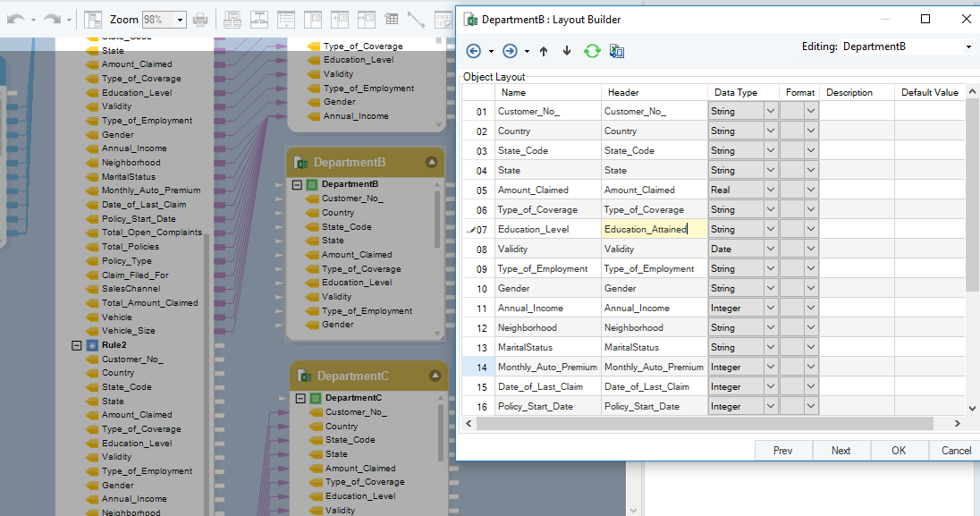Screen dimensions: 980x516
Task: Click the print icon in the main toolbar
Action: click(x=200, y=20)
